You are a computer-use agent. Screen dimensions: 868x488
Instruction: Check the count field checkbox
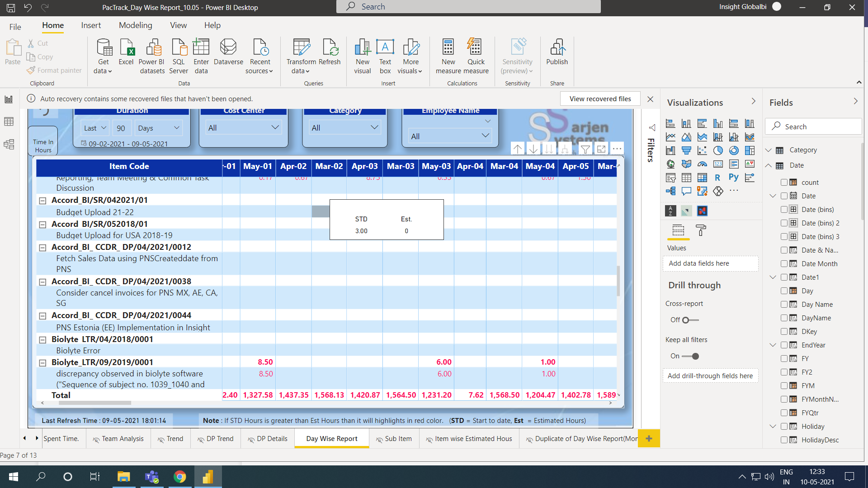pyautogui.click(x=784, y=182)
